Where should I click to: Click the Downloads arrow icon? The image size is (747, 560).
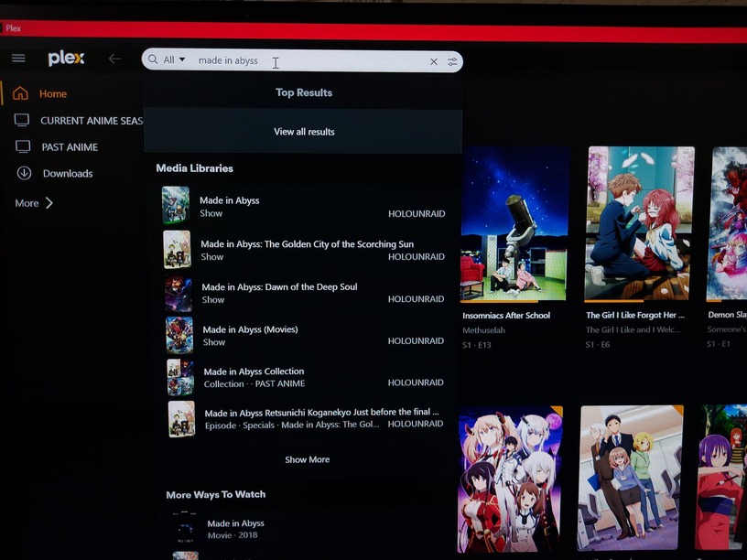[x=25, y=173]
